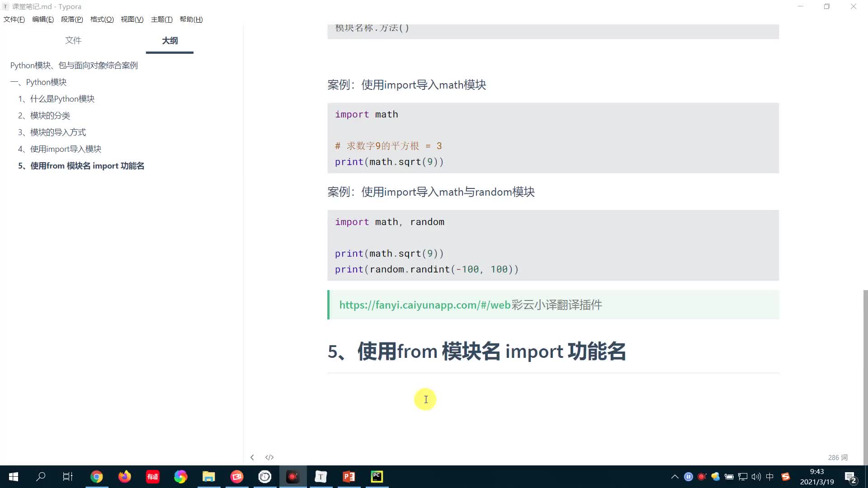868x488 pixels.
Task: Click text 案例：使用import导入math模块
Action: tap(407, 85)
